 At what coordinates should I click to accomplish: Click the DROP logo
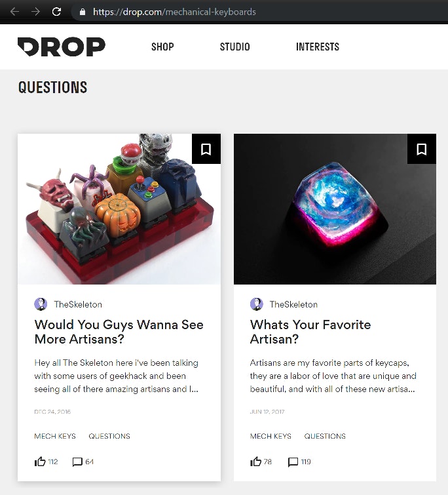(x=62, y=47)
